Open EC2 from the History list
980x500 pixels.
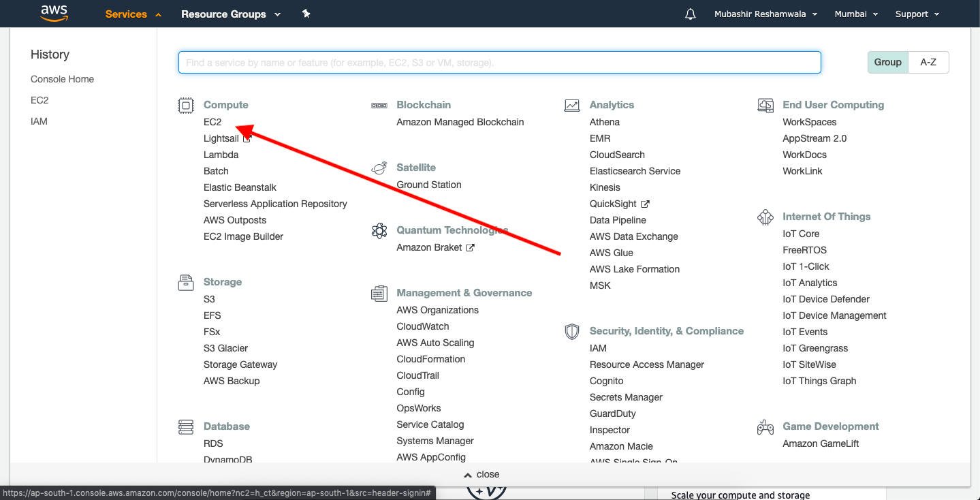coord(39,100)
